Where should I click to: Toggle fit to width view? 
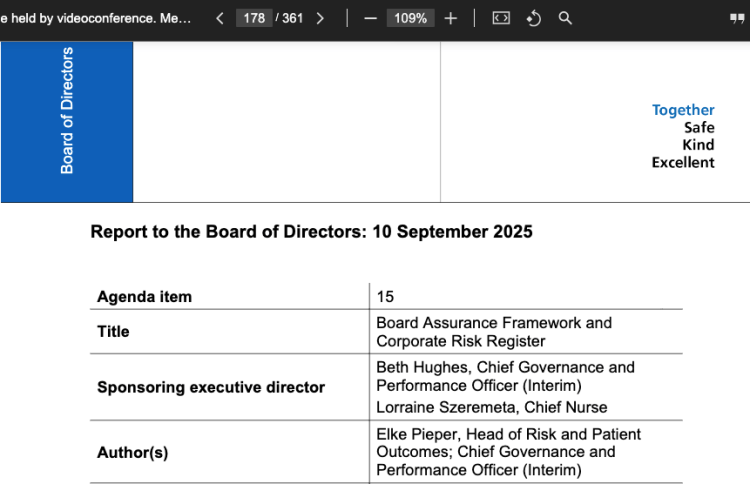point(501,18)
